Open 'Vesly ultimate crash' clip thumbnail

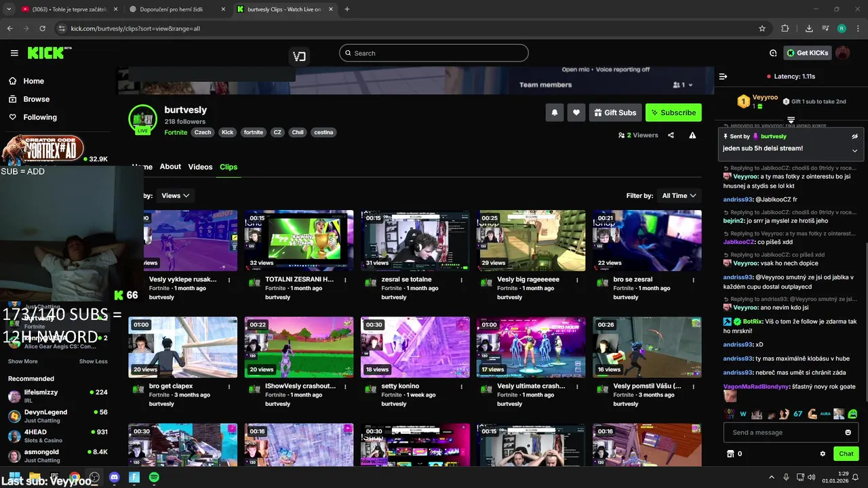(x=531, y=347)
